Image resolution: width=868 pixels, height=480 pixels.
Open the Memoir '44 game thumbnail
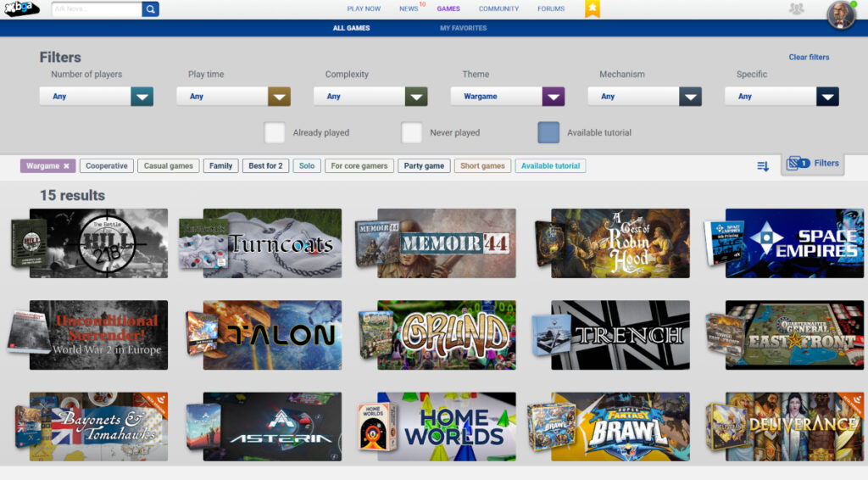pos(446,243)
